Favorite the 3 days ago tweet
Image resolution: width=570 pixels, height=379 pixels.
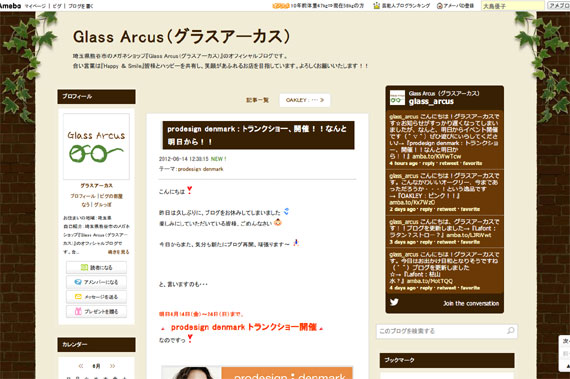click(x=470, y=242)
